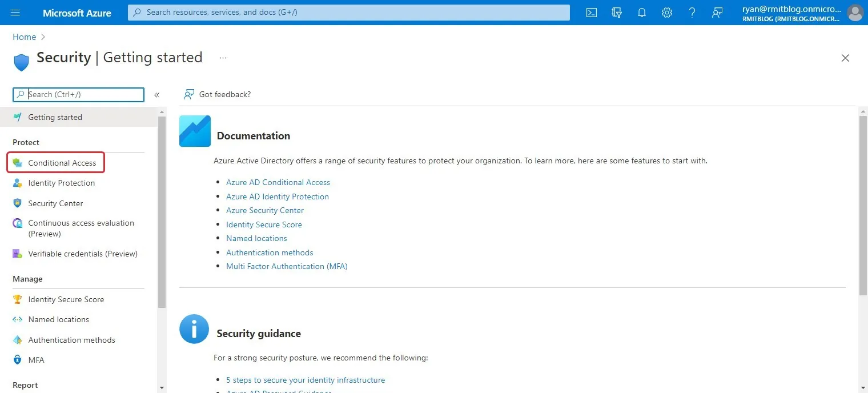Open Identity Secure Score documentation link
Screen dimensions: 868x393
click(264, 224)
